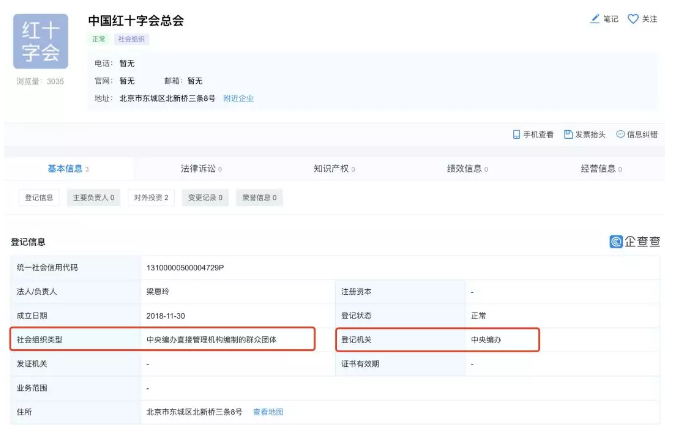Viewport: 683px width, 426px height.
Task: Click the 信息纠错 error report icon
Action: tap(620, 134)
